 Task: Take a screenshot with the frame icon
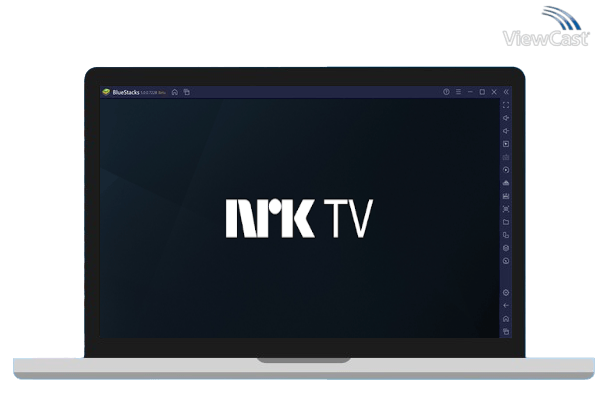coord(506,209)
